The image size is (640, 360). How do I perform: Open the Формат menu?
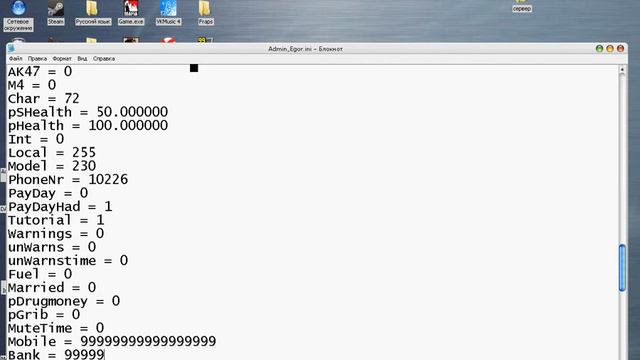62,59
